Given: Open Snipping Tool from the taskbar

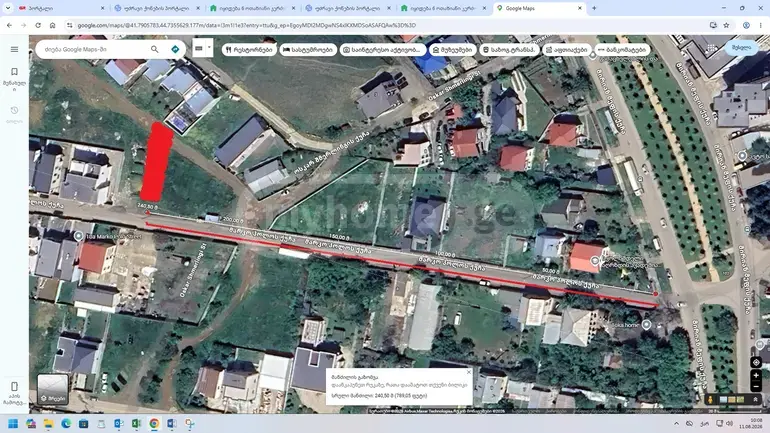Looking at the screenshot, I should coord(190,423).
